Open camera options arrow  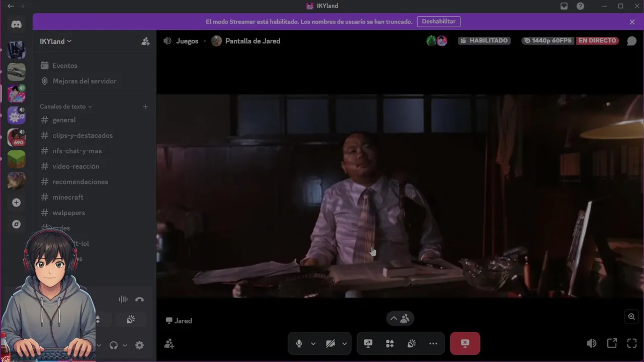click(x=344, y=343)
